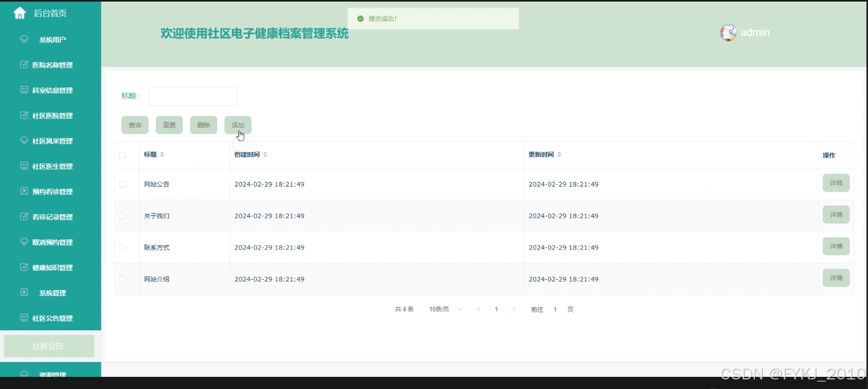Screen dimensions: 868x389
Task: Collapse the 社区公告管理 menu
Action: click(51, 318)
